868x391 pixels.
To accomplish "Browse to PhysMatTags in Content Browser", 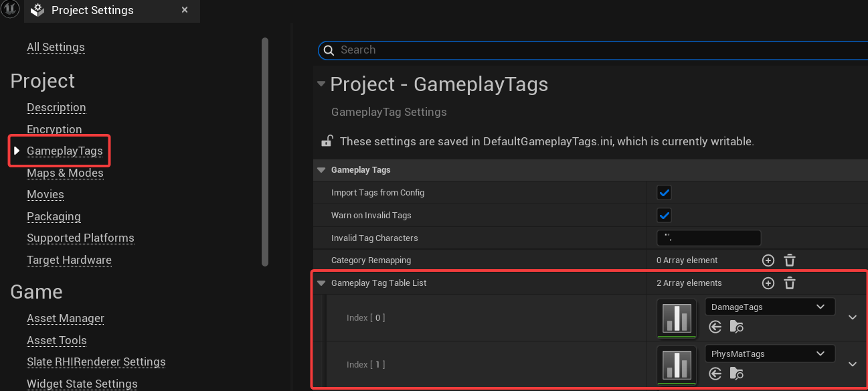I will (737, 374).
